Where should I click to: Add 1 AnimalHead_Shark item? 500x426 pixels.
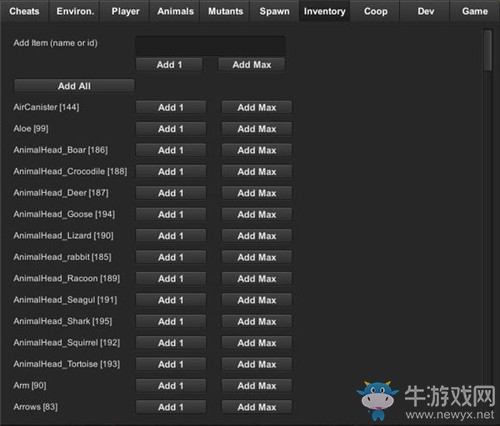click(171, 321)
